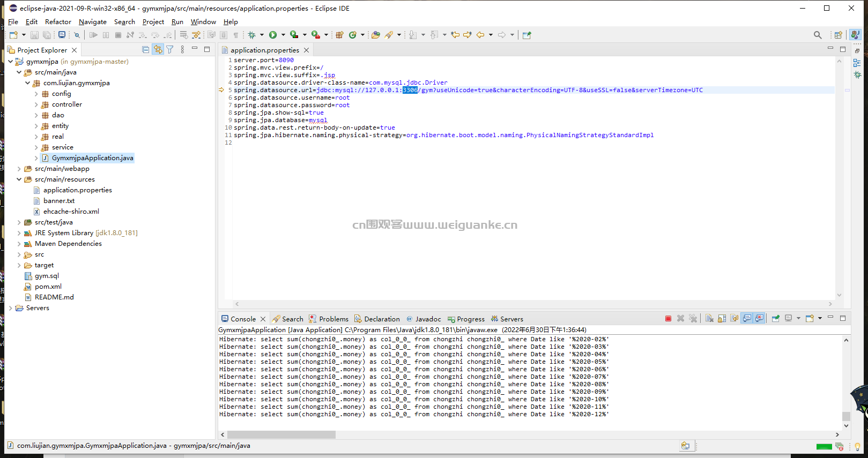Viewport: 868px width, 458px height.
Task: Switch to the Servers tab in bottom panel
Action: [x=507, y=319]
